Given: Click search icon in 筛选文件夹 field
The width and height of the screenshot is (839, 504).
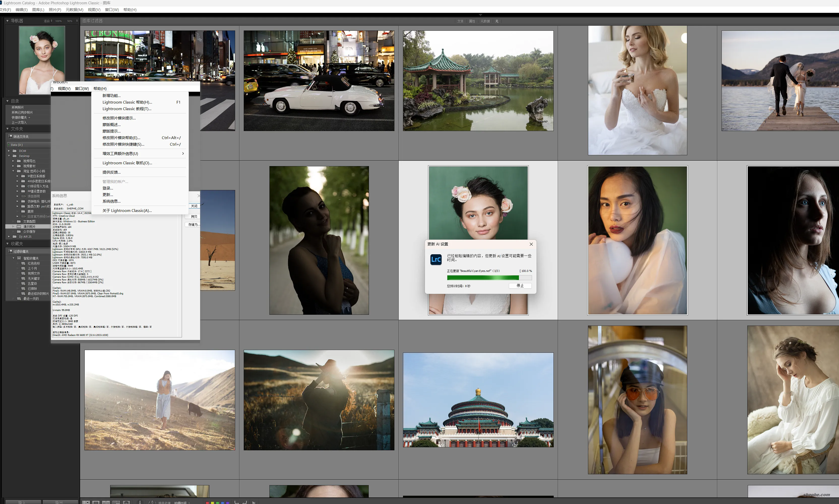Looking at the screenshot, I should (x=11, y=136).
